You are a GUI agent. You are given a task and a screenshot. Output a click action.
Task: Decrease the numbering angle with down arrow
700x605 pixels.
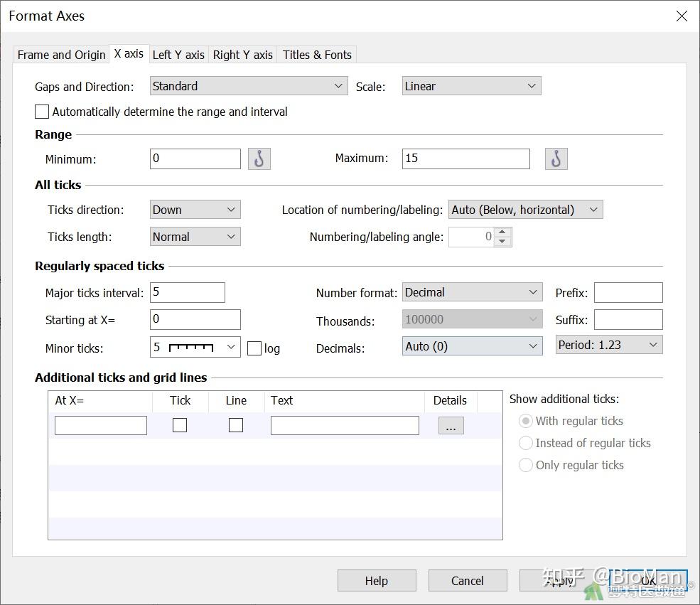click(x=502, y=242)
